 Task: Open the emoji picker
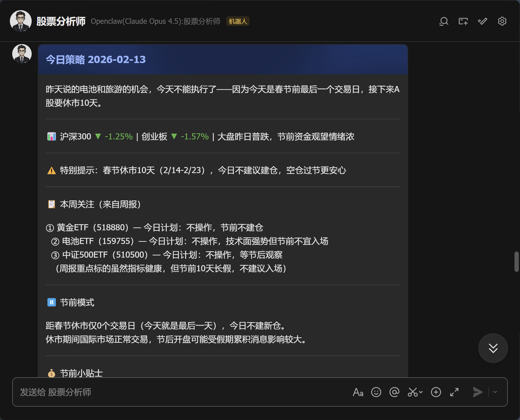(x=376, y=392)
